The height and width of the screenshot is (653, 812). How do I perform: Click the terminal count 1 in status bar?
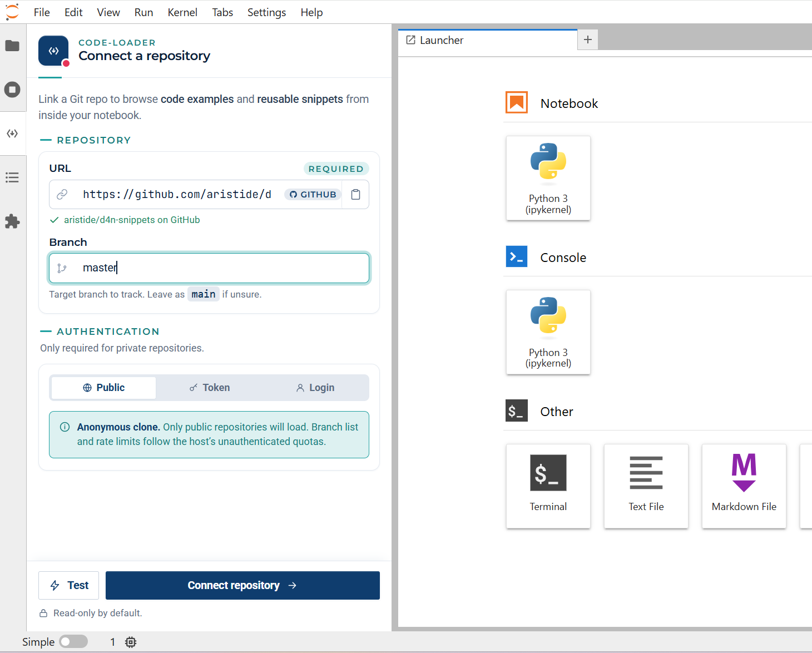pyautogui.click(x=112, y=642)
